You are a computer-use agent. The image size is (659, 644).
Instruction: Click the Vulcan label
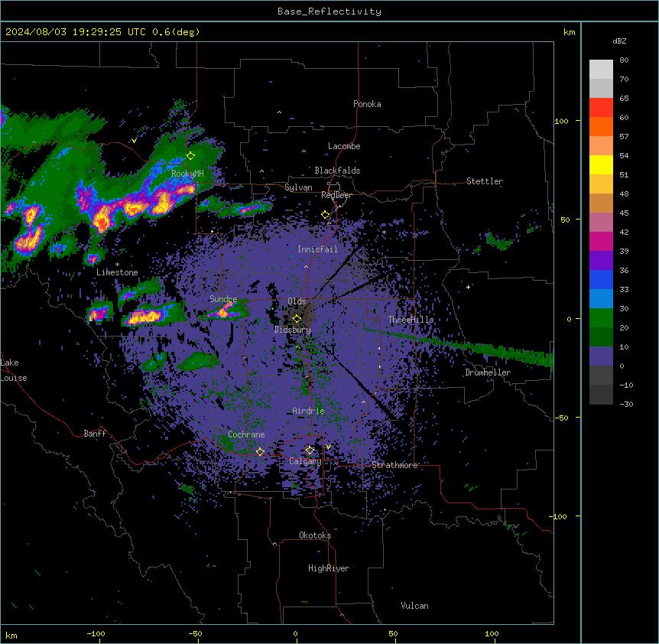pos(414,606)
